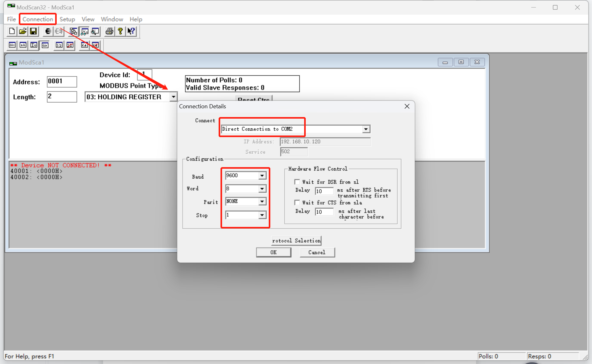
Task: Click the Open file folder icon
Action: 23,31
